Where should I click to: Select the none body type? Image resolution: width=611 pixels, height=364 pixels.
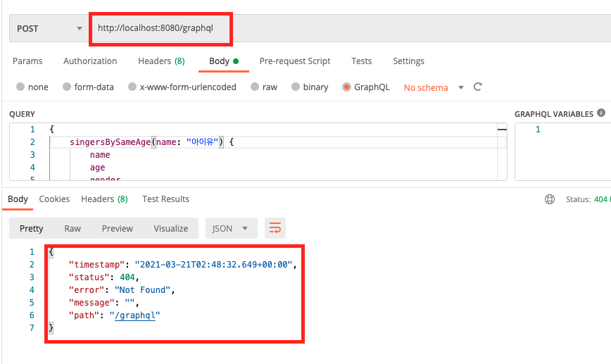32,87
